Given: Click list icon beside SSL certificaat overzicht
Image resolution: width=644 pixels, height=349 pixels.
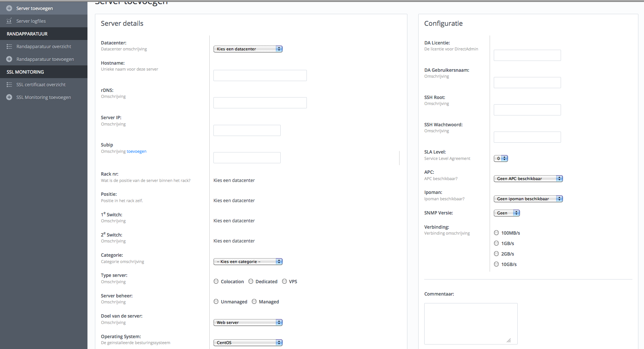Looking at the screenshot, I should point(9,84).
